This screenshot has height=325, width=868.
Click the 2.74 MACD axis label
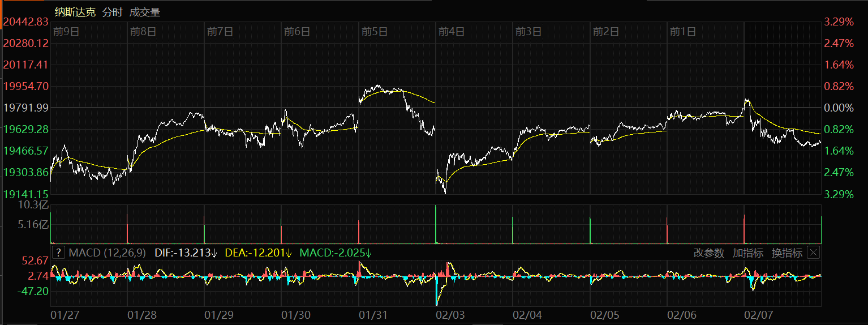pyautogui.click(x=38, y=276)
